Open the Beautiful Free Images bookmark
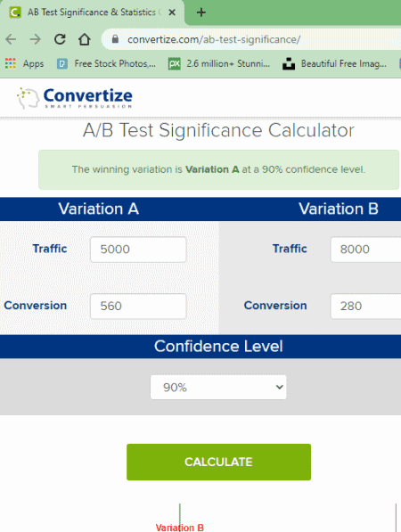This screenshot has width=401, height=532. (334, 63)
